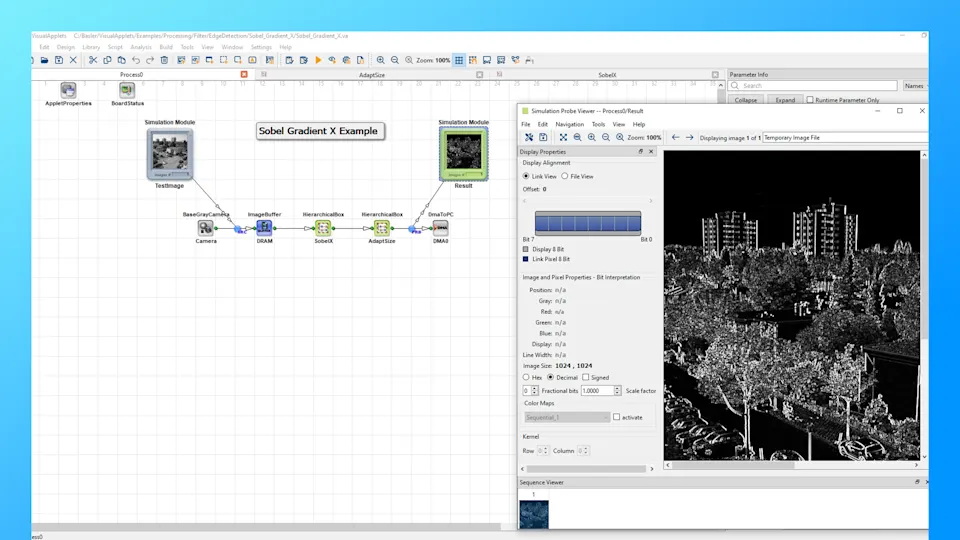The width and height of the screenshot is (960, 540).
Task: Open the Analysis menu
Action: tap(141, 47)
